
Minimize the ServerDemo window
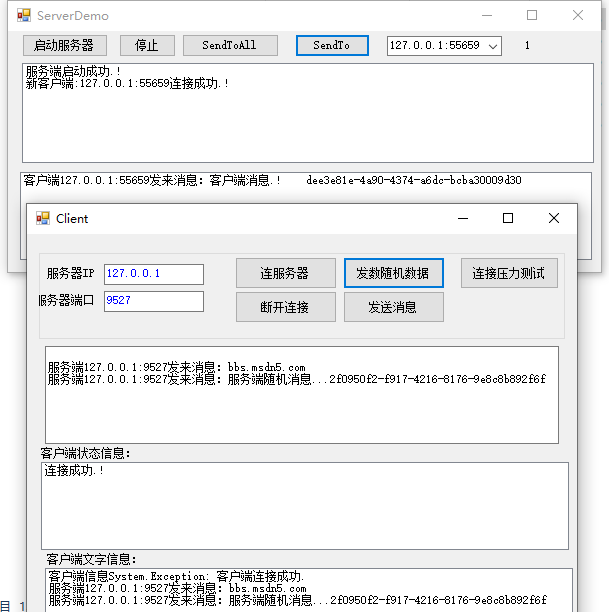pyautogui.click(x=486, y=16)
